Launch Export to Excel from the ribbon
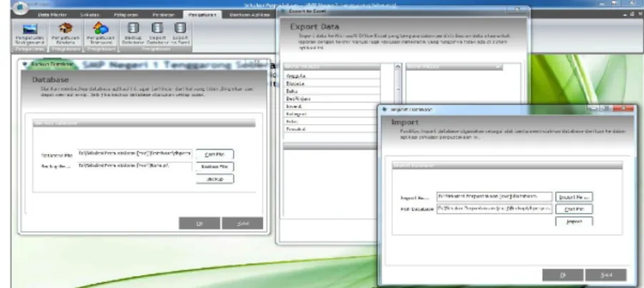 (180, 34)
